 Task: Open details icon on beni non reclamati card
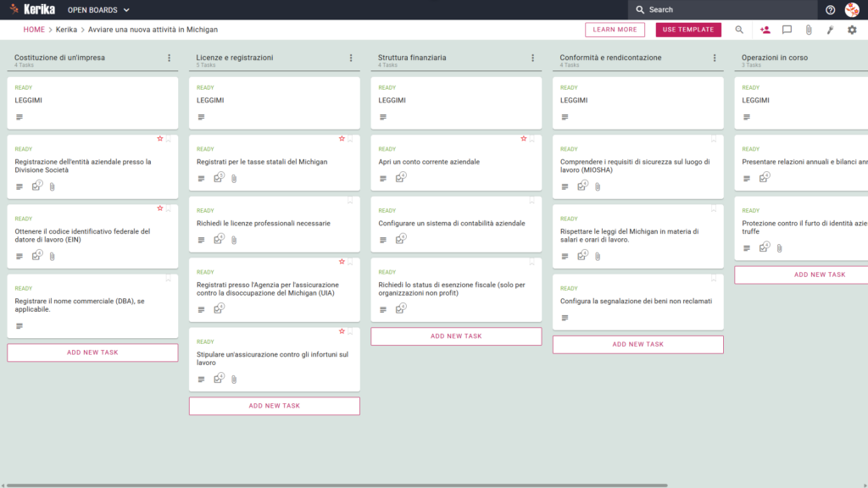[x=565, y=319]
